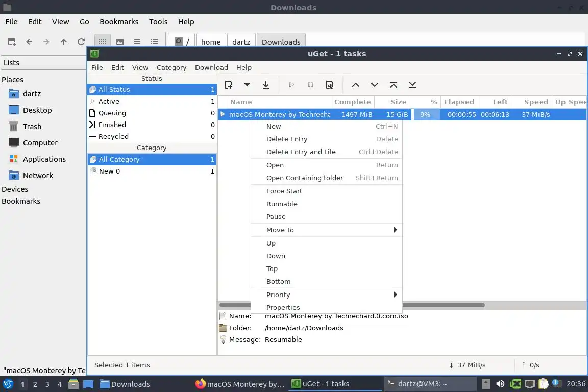Click the new tab icon in file manager

pyautogui.click(x=12, y=42)
